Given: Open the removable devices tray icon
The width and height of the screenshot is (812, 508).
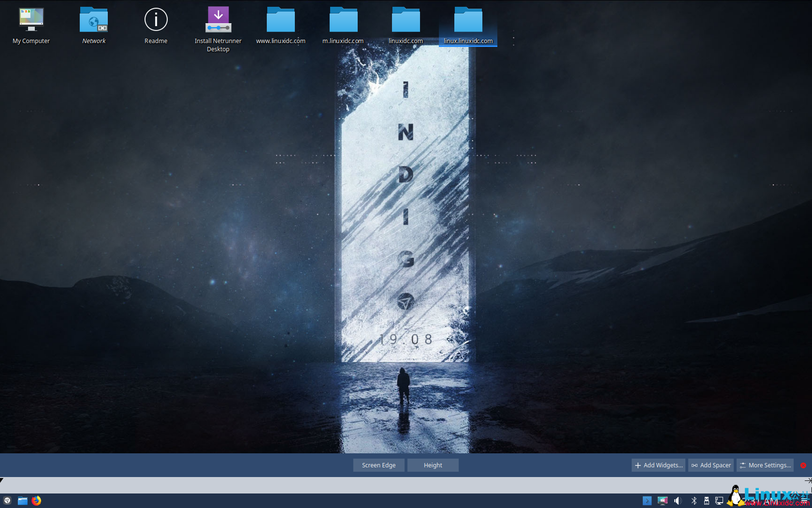Looking at the screenshot, I should (x=706, y=501).
